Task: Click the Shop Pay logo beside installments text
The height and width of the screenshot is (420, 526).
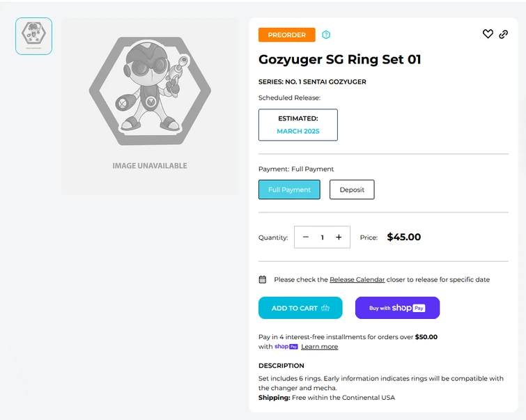Action: (286, 347)
